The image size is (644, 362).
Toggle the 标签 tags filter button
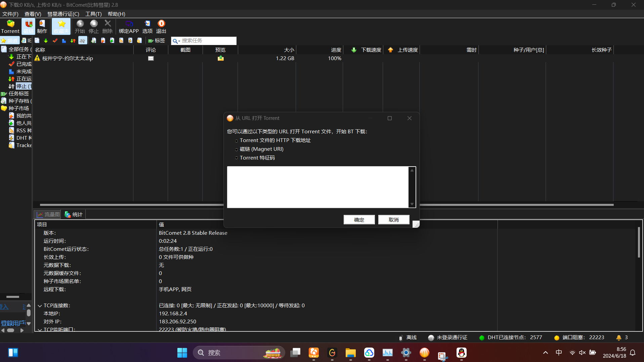click(157, 41)
